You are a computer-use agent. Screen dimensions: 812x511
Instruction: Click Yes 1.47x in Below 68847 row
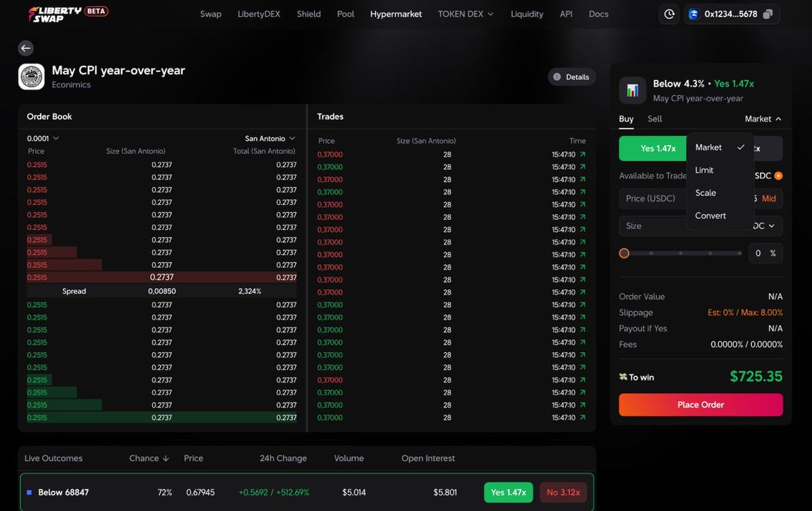[509, 492]
